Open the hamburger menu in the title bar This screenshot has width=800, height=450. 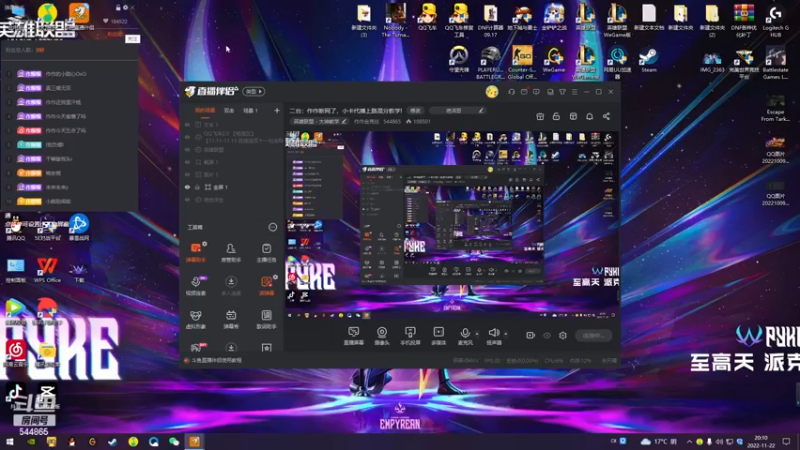point(574,92)
